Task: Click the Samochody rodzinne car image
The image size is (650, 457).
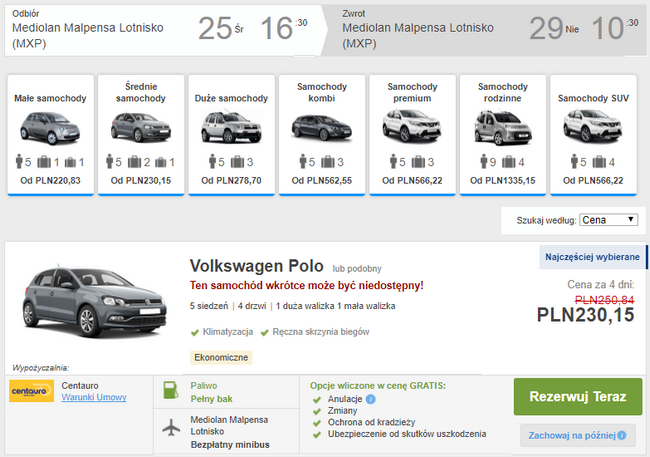Action: (x=503, y=127)
